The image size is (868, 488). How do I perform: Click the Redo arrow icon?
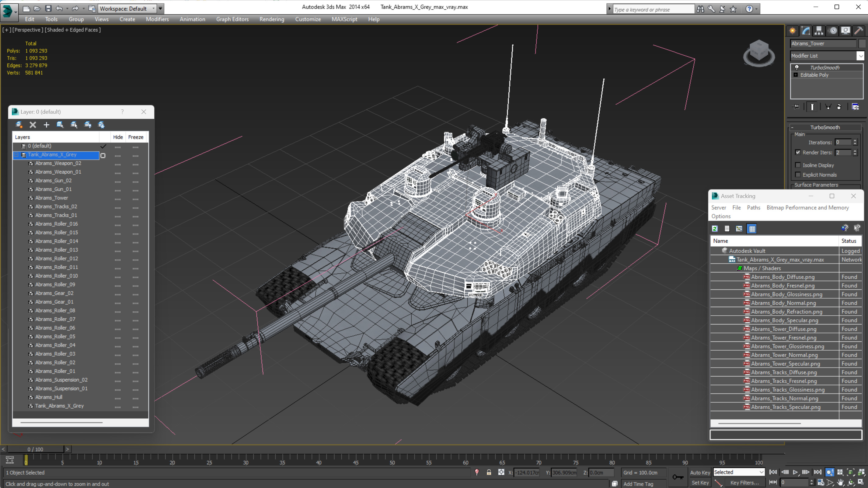[x=75, y=9]
